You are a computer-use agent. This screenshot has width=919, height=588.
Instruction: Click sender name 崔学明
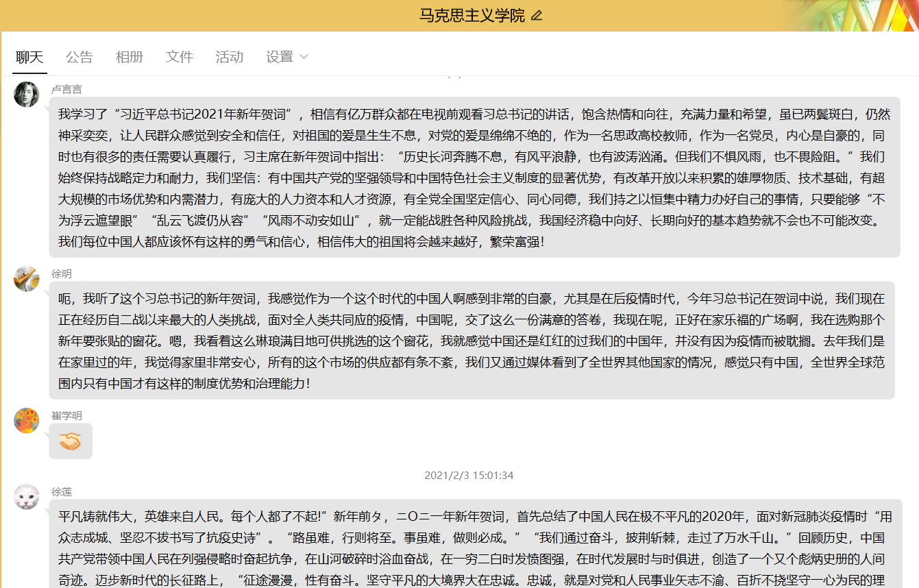(x=66, y=415)
